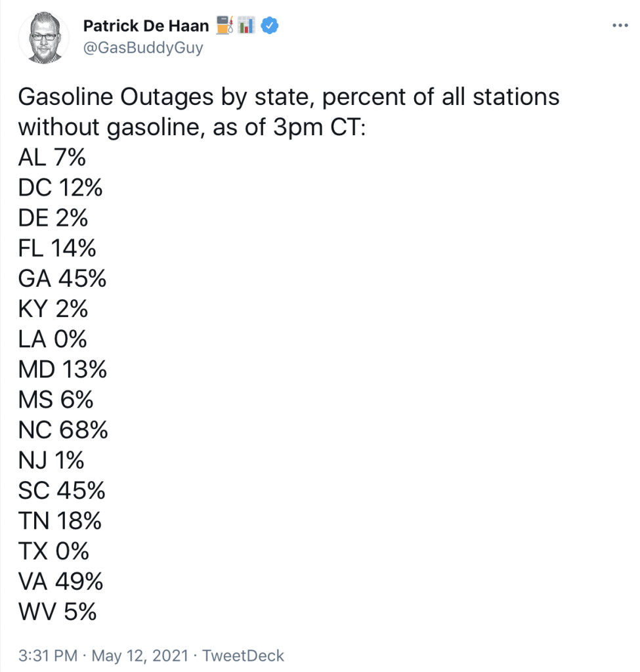Click the SC 45% line
640x672 pixels.
(x=62, y=491)
